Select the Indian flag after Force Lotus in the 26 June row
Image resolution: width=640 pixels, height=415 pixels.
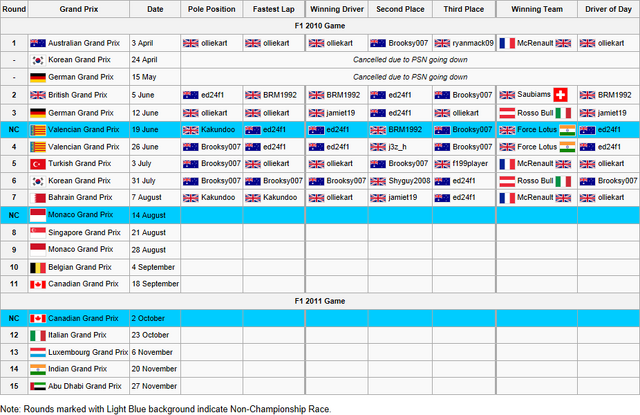click(567, 147)
